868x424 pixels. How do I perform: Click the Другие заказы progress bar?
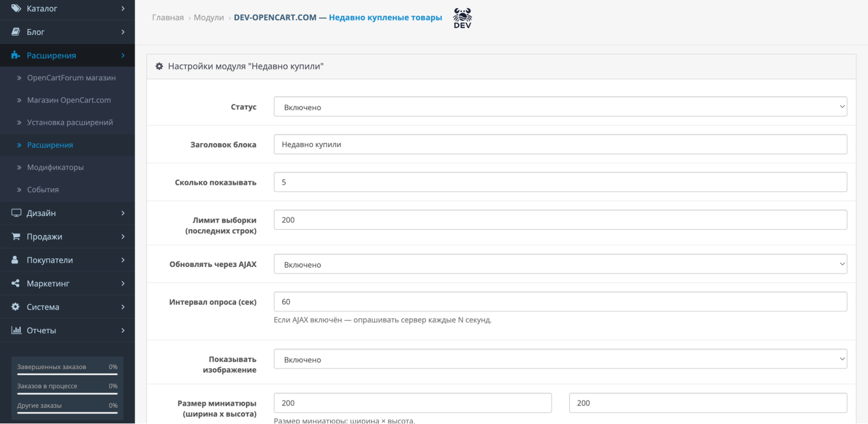coord(67,413)
